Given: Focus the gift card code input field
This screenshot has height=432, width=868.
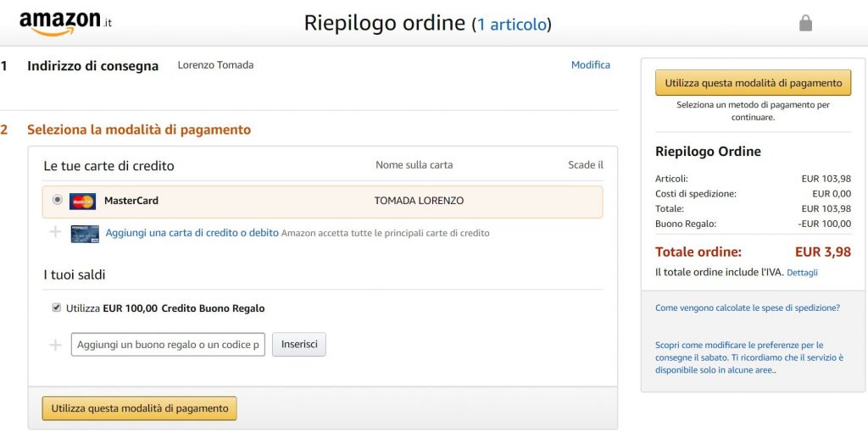Looking at the screenshot, I should pyautogui.click(x=168, y=345).
